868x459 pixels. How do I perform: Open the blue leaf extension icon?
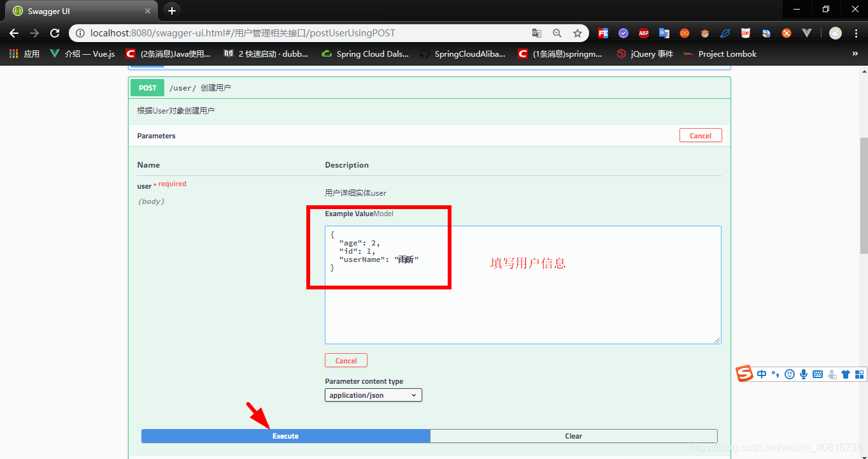tap(725, 33)
